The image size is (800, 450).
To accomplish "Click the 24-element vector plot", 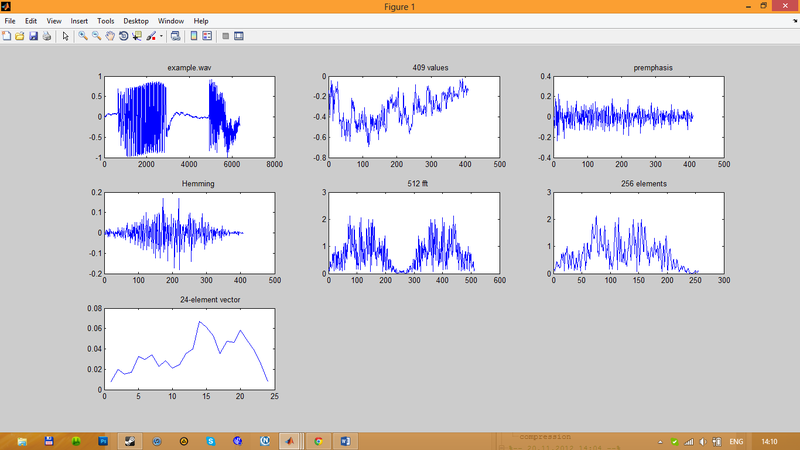I will tap(189, 349).
